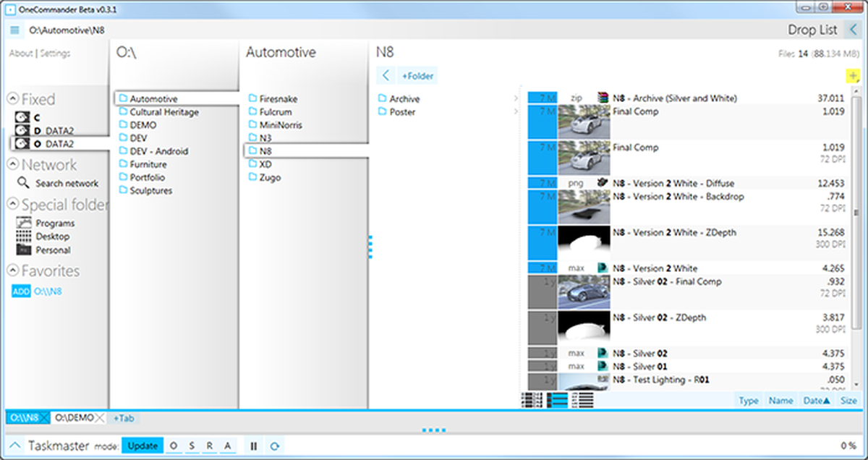868x460 pixels.
Task: Sort files by Date
Action: tap(816, 400)
